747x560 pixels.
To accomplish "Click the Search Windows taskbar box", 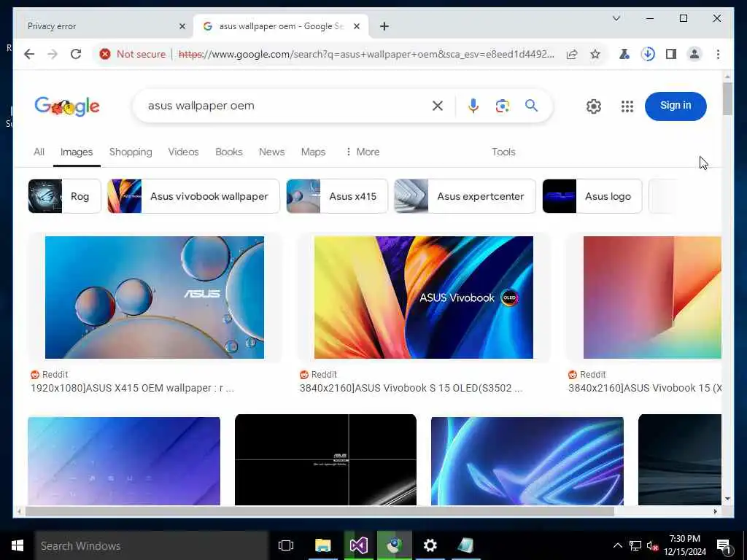I will tap(152, 545).
